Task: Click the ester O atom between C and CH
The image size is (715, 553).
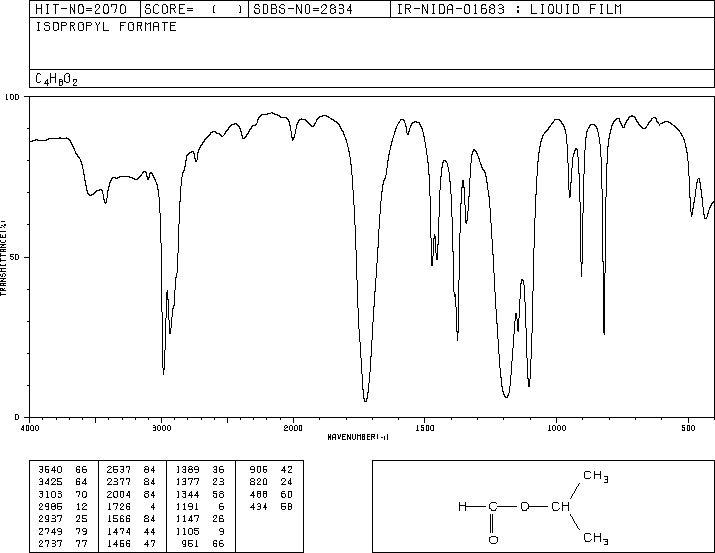Action: pos(525,506)
